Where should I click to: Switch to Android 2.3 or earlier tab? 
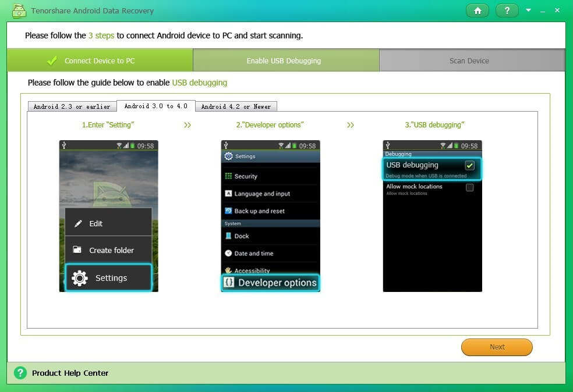[72, 106]
